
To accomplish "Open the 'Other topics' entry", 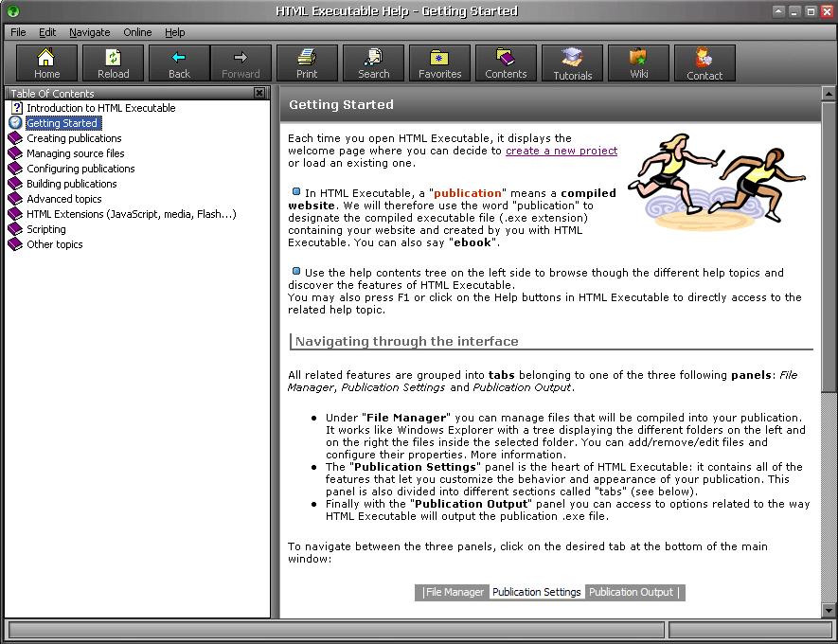I will click(55, 244).
